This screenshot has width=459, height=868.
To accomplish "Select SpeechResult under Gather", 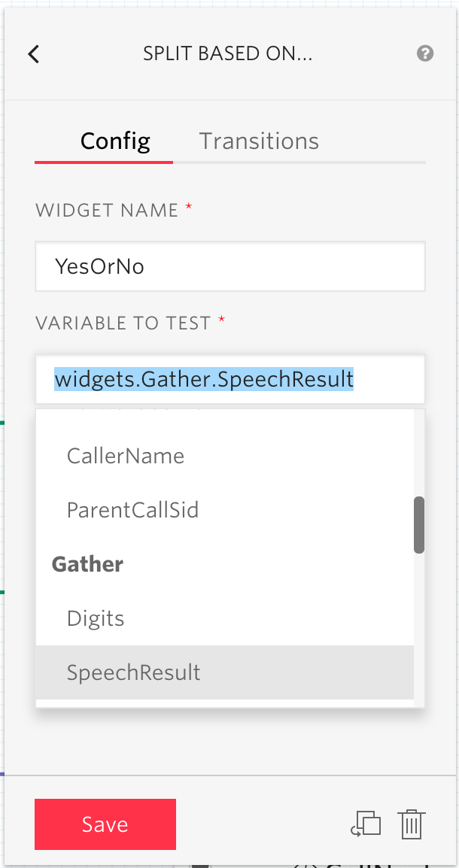I will pyautogui.click(x=133, y=672).
